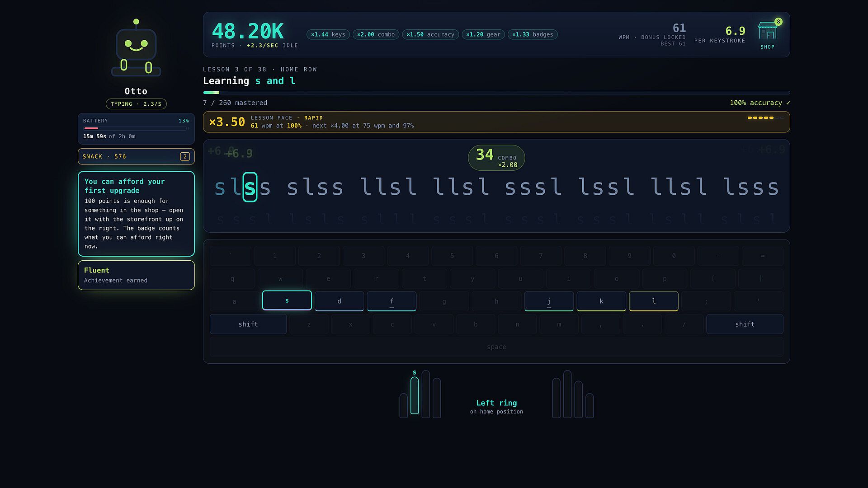Click the Fluent achievement notification

click(136, 275)
